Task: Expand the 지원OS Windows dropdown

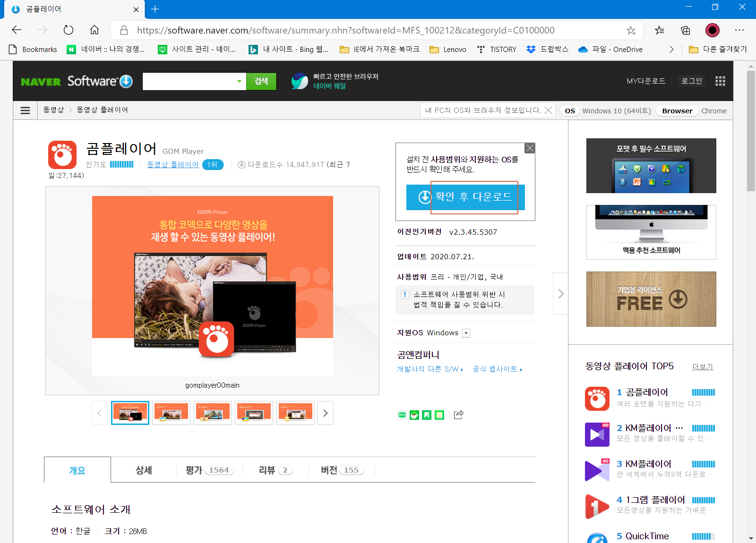Action: (x=466, y=333)
